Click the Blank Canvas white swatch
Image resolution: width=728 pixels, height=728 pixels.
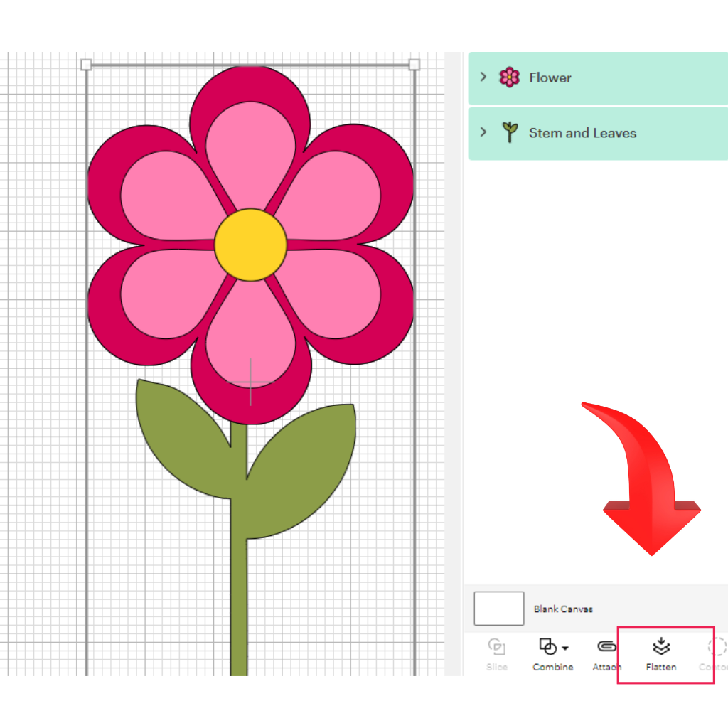(x=499, y=609)
